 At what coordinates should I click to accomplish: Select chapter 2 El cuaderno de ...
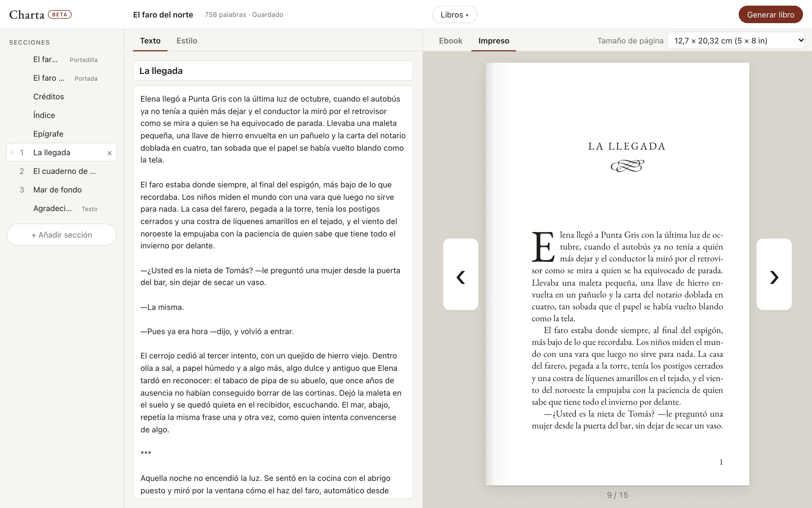pos(62,171)
